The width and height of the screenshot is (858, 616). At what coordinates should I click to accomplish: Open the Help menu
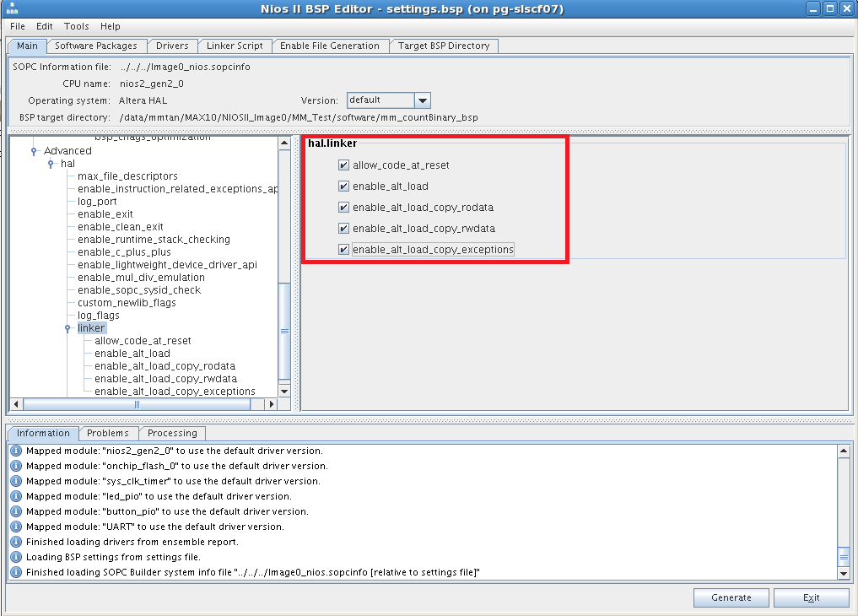coord(110,26)
